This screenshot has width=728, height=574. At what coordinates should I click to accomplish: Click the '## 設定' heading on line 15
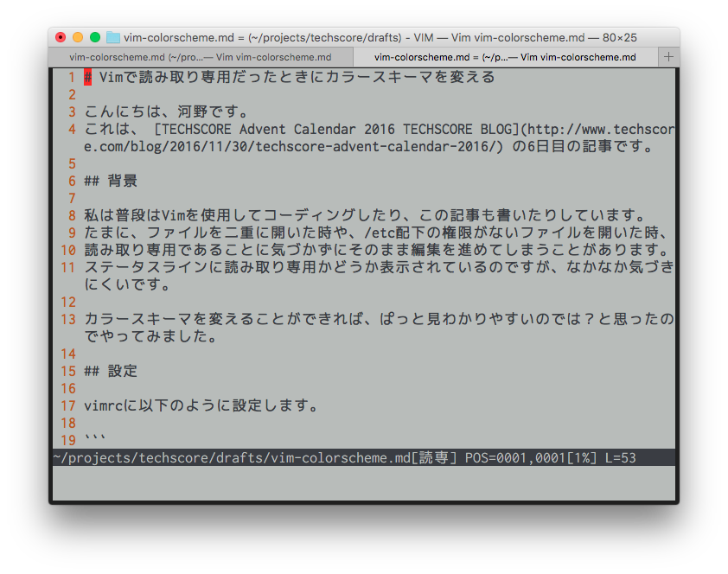[x=111, y=372]
